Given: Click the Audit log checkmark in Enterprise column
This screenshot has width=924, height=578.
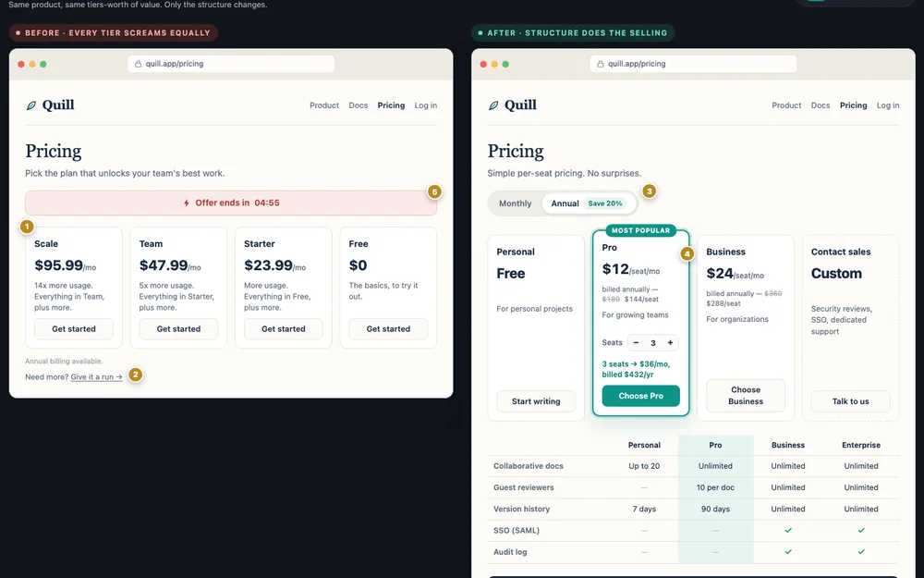Looking at the screenshot, I should (861, 552).
